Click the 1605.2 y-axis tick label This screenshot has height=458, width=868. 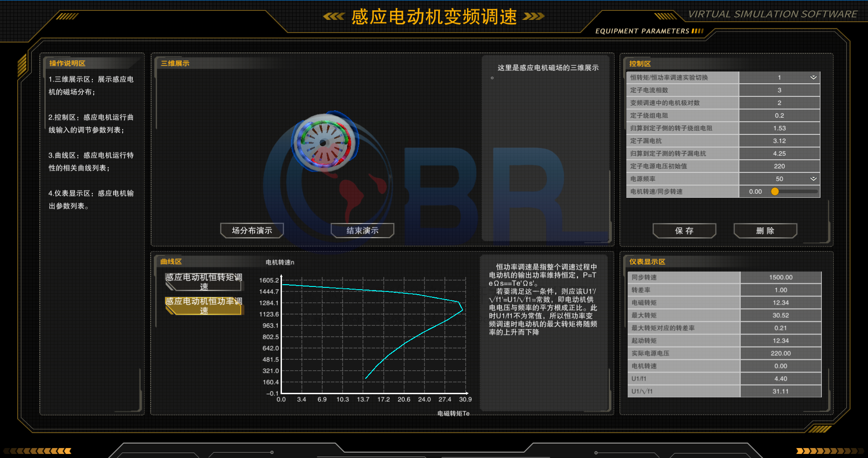click(269, 280)
